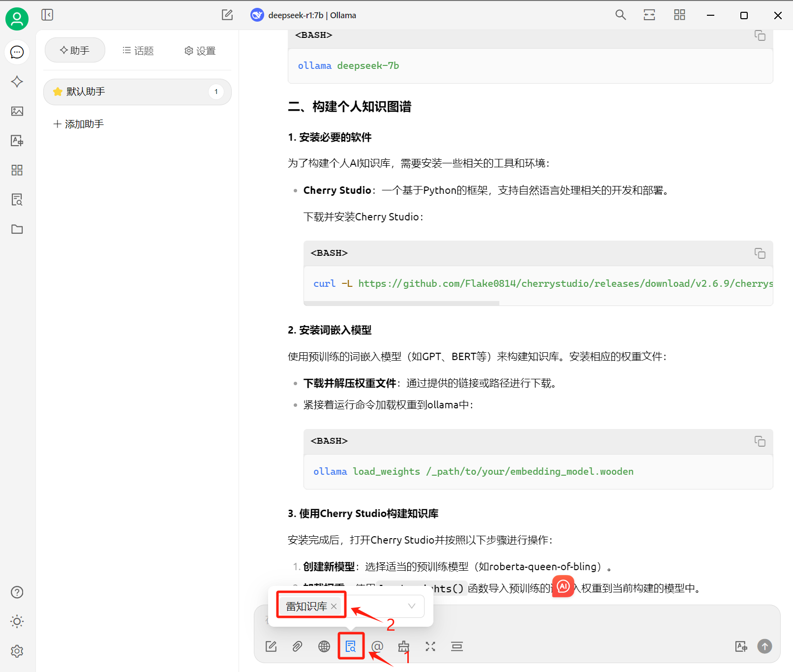Open the help documentation icon
This screenshot has height=672, width=793.
(x=17, y=592)
